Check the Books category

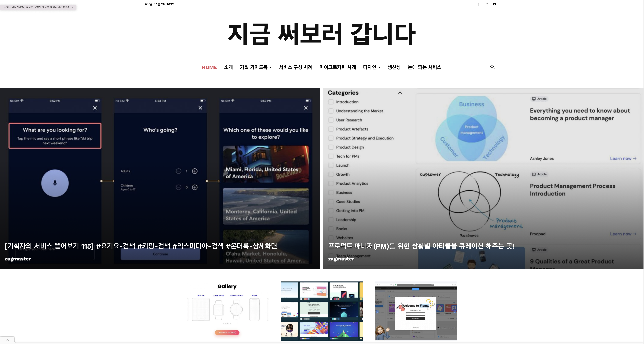331,229
